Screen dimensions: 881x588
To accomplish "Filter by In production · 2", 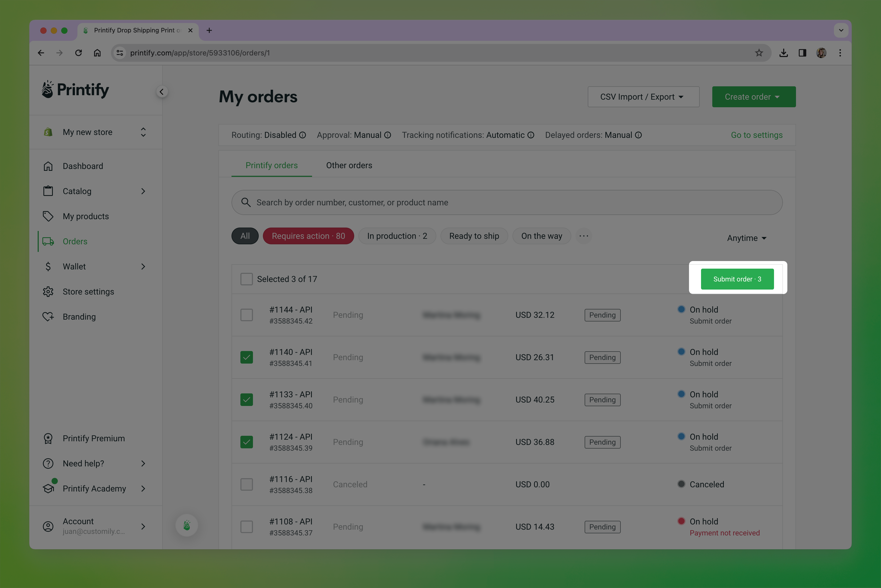I will tap(397, 236).
